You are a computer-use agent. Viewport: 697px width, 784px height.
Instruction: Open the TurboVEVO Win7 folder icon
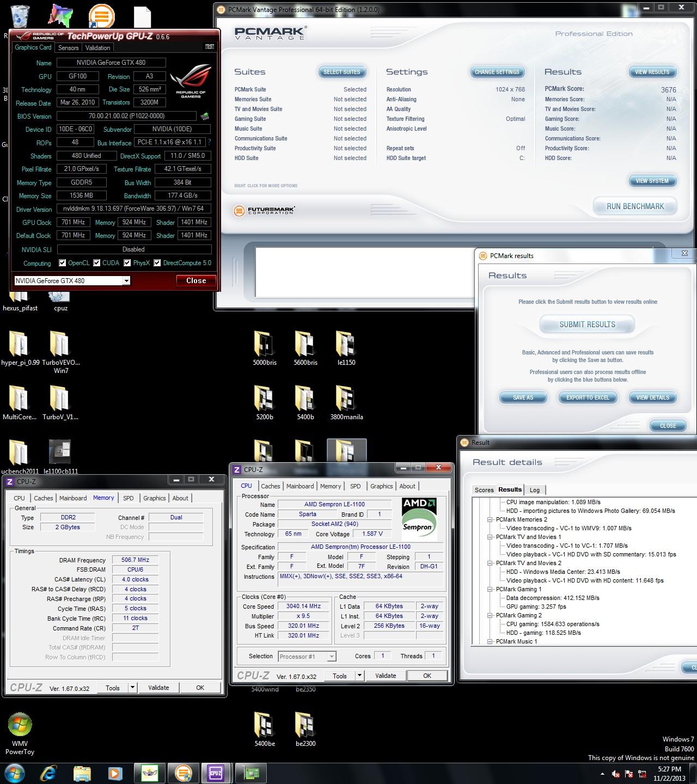[x=60, y=345]
